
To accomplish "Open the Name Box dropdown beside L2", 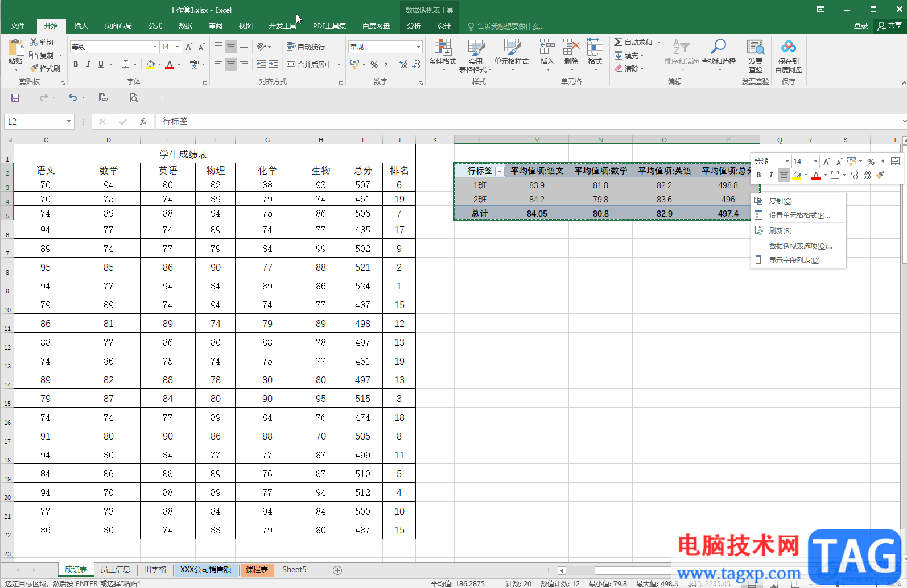I will point(69,121).
